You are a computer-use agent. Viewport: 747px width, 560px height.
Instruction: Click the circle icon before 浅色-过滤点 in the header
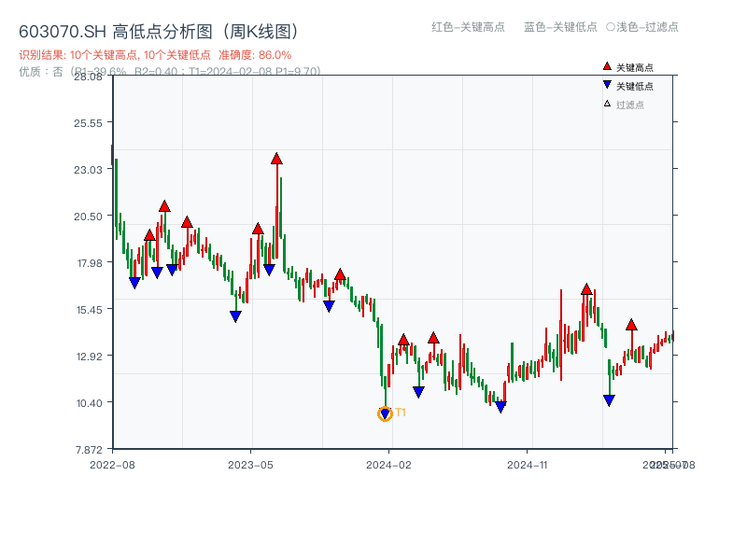pos(612,28)
